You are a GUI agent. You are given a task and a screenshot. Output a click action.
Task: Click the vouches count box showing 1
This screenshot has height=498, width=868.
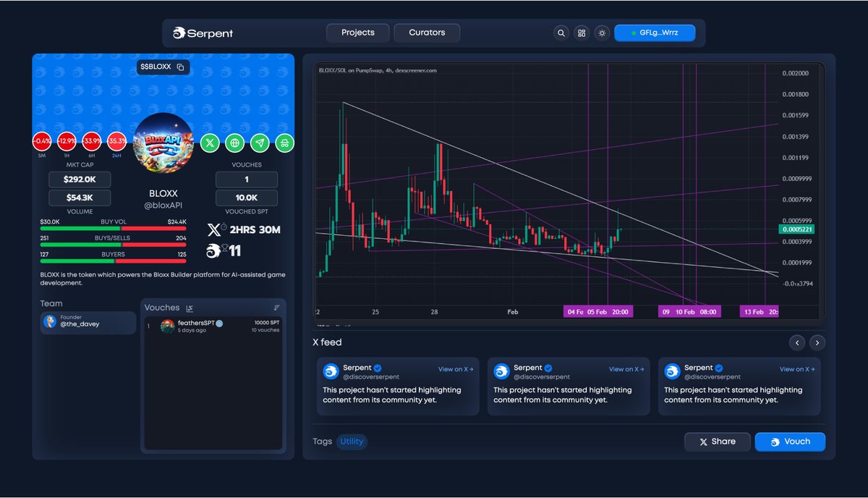coord(247,180)
